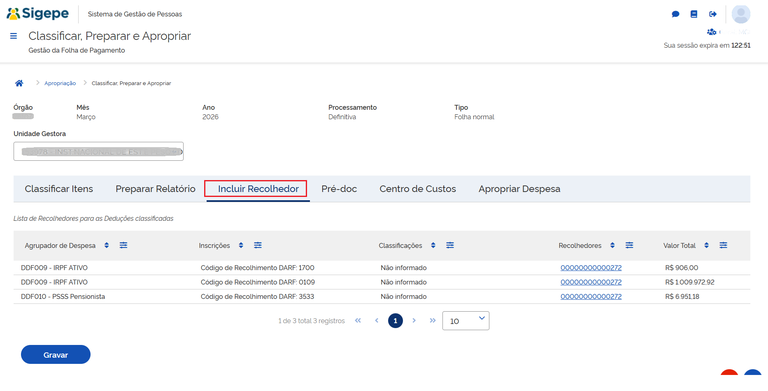Click 'Código de Recolhimento DARF: 3533' cell
Image resolution: width=768 pixels, height=391 pixels.
[258, 296]
